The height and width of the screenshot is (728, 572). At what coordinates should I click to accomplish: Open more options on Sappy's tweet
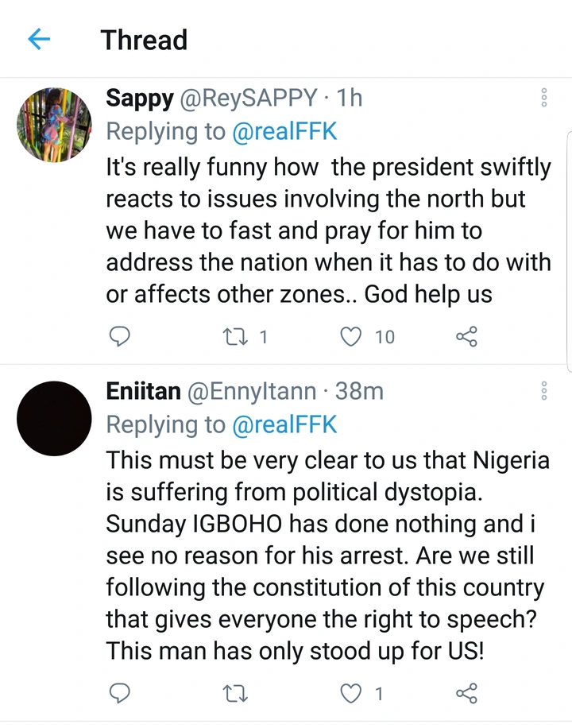(x=544, y=98)
